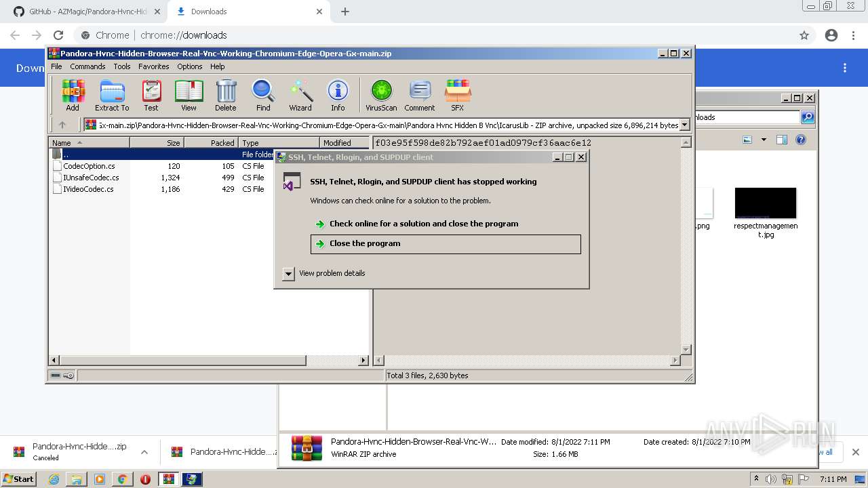Viewport: 868px width, 488px height.
Task: Click the status bar drive/key icon
Action: click(x=62, y=375)
